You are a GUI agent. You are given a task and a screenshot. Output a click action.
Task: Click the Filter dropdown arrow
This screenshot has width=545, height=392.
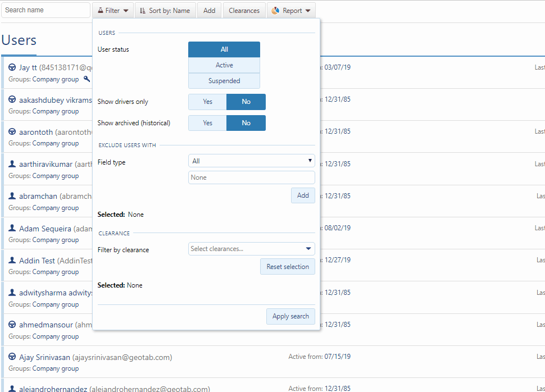pyautogui.click(x=126, y=11)
